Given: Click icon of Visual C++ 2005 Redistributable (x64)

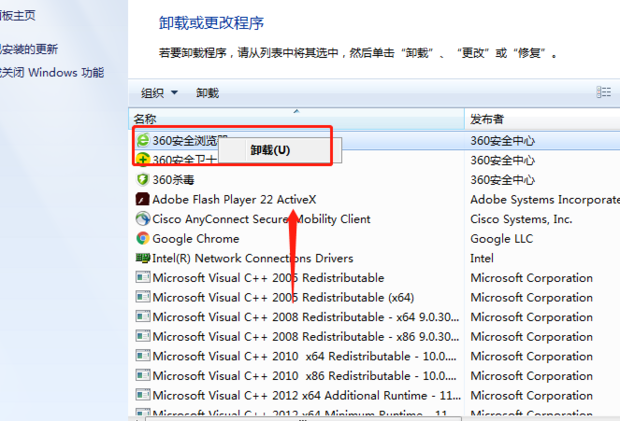Looking at the screenshot, I should [x=143, y=297].
